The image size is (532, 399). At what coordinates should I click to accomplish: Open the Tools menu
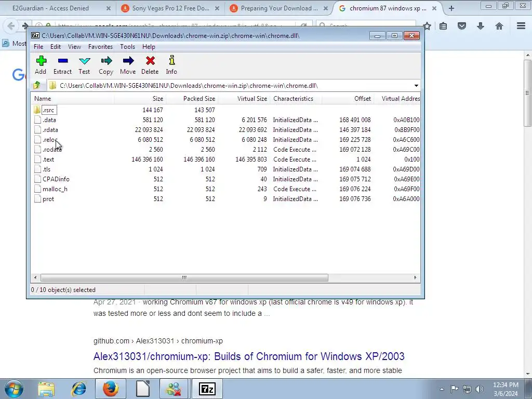point(128,46)
